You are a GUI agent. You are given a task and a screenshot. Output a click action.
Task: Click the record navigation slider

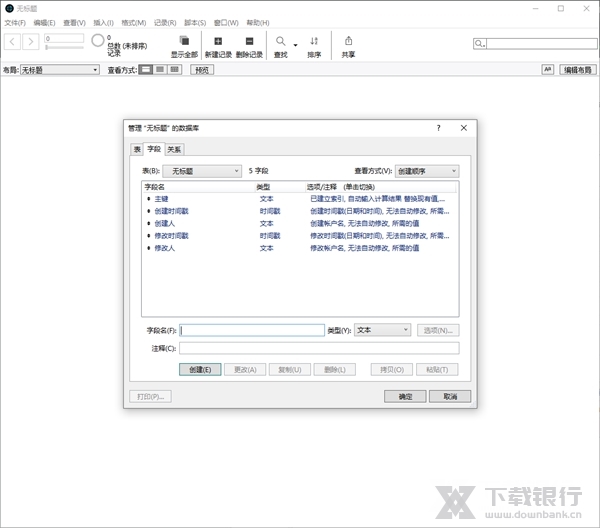pos(64,47)
